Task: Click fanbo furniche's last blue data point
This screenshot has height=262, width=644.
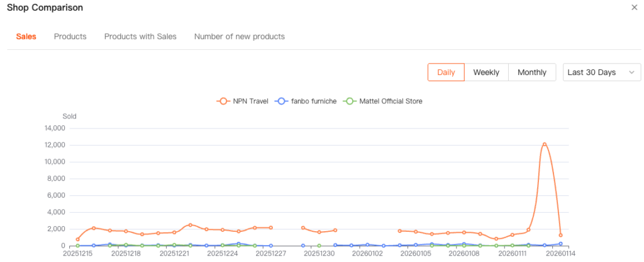Action: (x=560, y=244)
